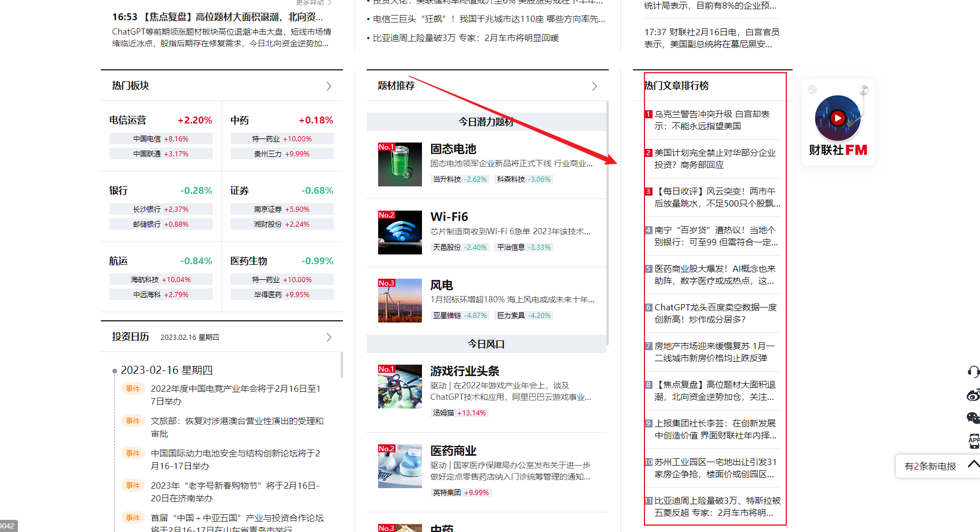
Task: Select the 特一药业 +10.00% tag
Action: (281, 138)
